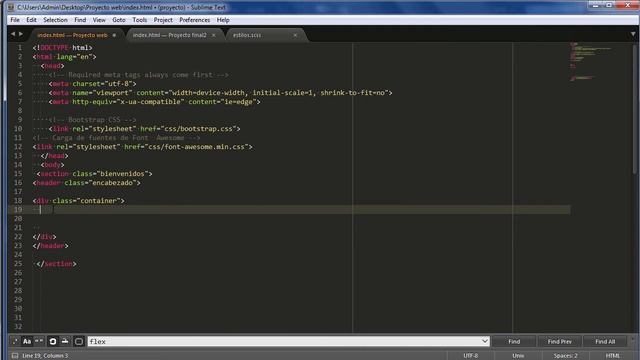Open the File menu
The image size is (640, 360).
click(x=15, y=20)
